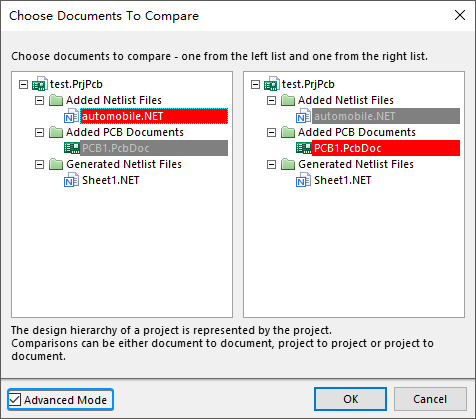Confirm comparison with OK button

click(x=350, y=399)
